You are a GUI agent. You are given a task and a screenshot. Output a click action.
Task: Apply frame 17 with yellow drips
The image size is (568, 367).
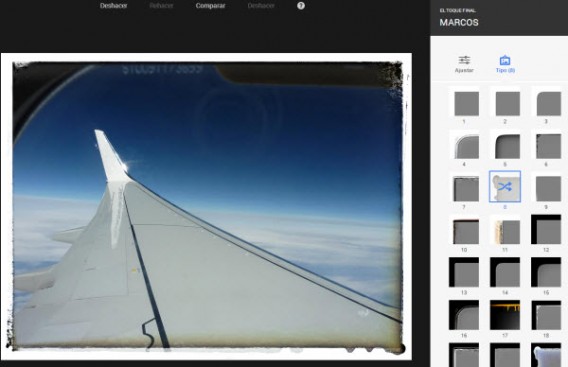click(505, 315)
